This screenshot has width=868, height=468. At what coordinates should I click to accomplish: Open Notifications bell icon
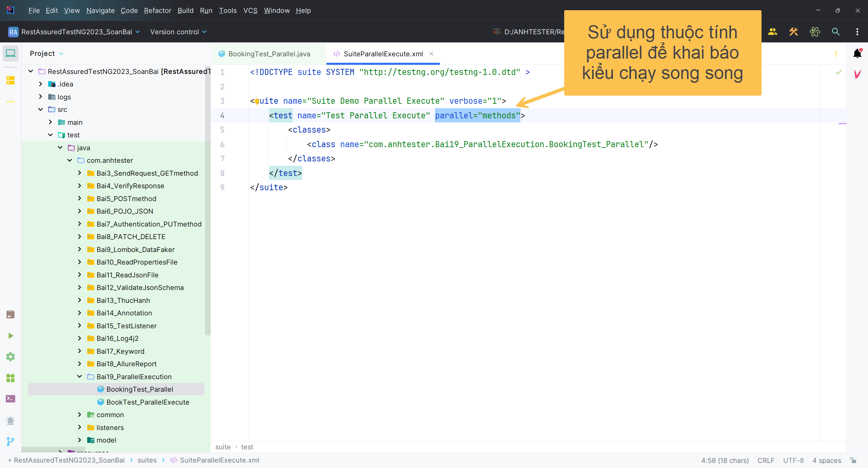[x=857, y=53]
